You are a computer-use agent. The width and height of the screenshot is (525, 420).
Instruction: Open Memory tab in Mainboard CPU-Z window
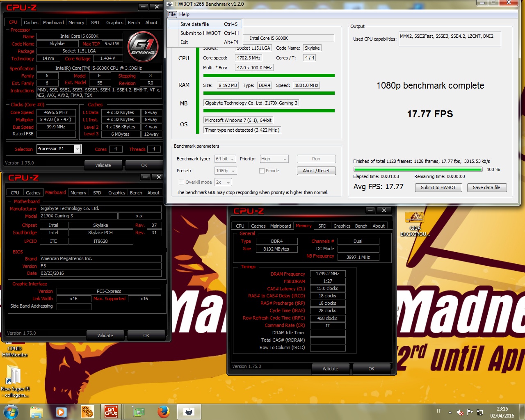pyautogui.click(x=78, y=193)
